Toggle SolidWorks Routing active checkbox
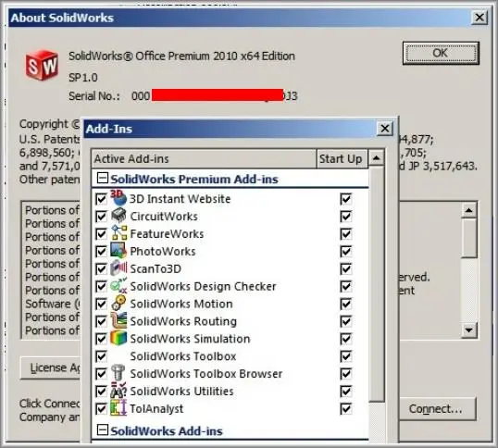The height and width of the screenshot is (448, 498). point(101,321)
